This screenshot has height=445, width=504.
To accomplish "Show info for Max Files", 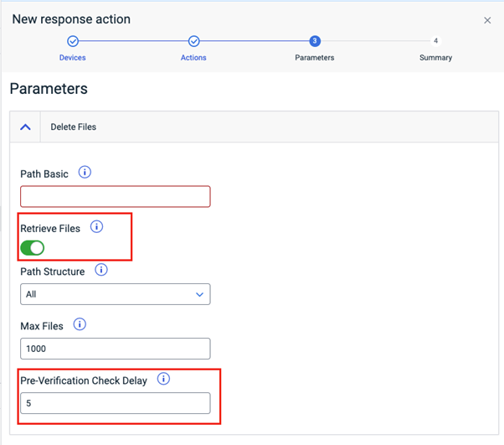I will coord(80,324).
